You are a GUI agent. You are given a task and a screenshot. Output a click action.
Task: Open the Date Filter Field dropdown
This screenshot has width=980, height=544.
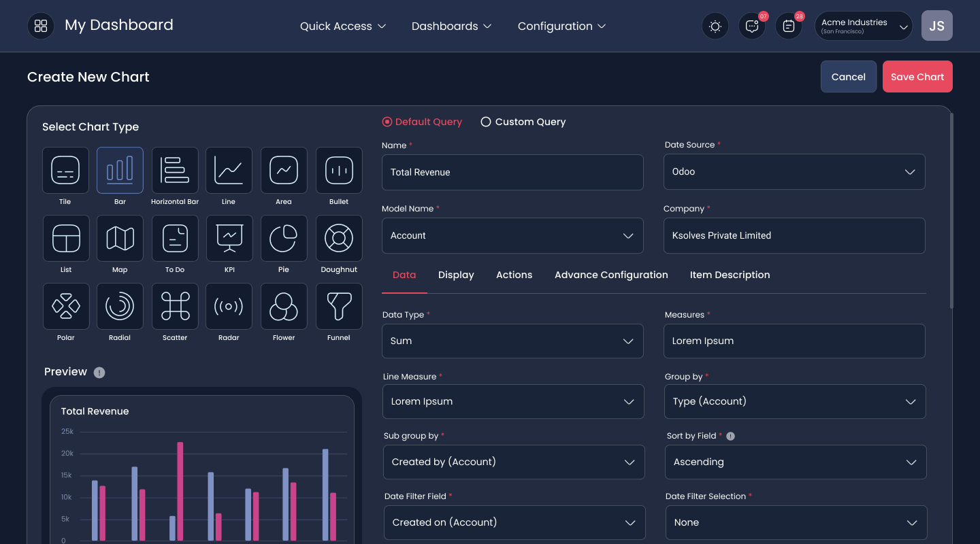click(514, 522)
